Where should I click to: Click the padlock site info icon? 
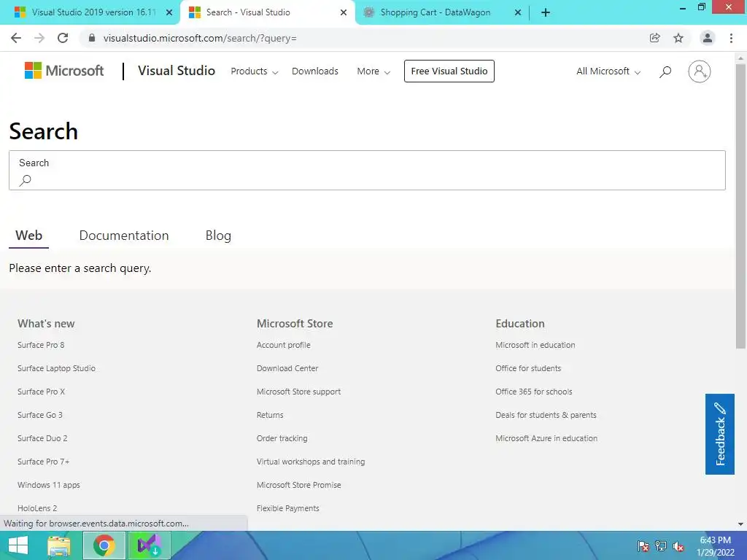[92, 38]
